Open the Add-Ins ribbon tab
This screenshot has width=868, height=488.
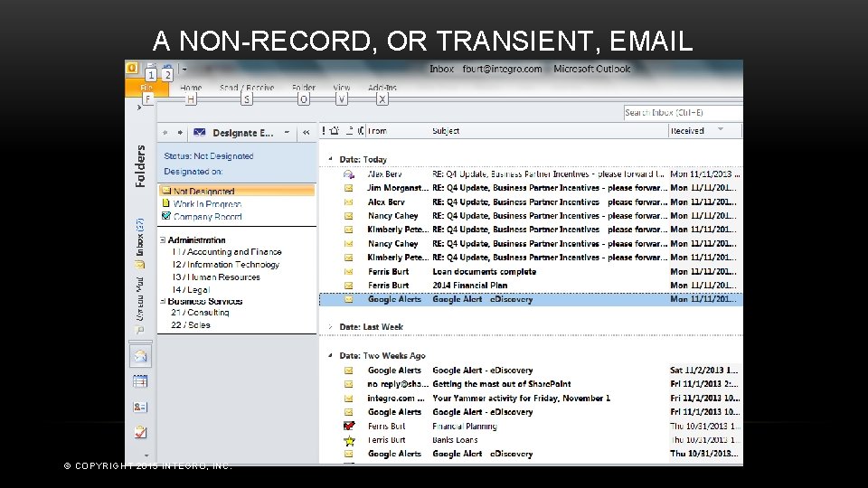[382, 88]
